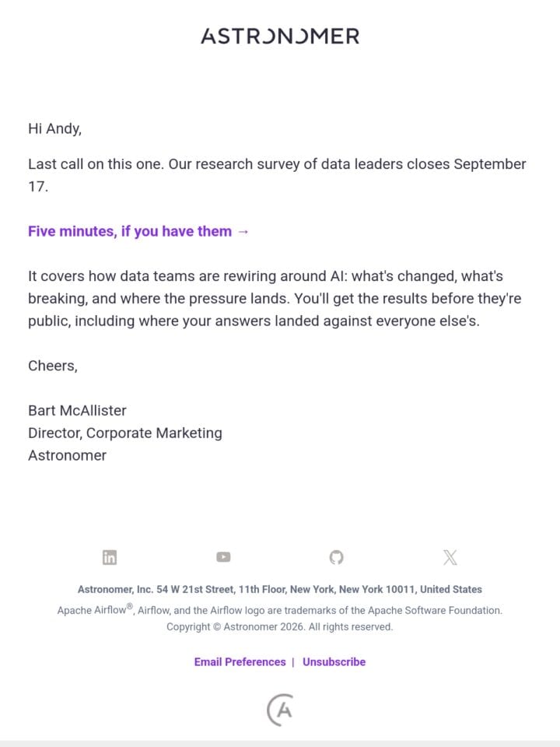Click the arrow after 'if you have them'
560x747 pixels.
click(243, 232)
